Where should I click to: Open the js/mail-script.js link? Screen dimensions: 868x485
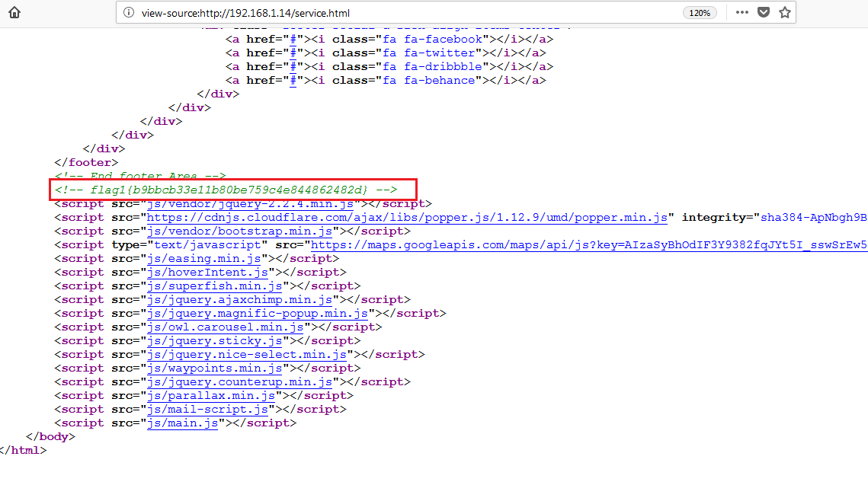[x=208, y=410]
